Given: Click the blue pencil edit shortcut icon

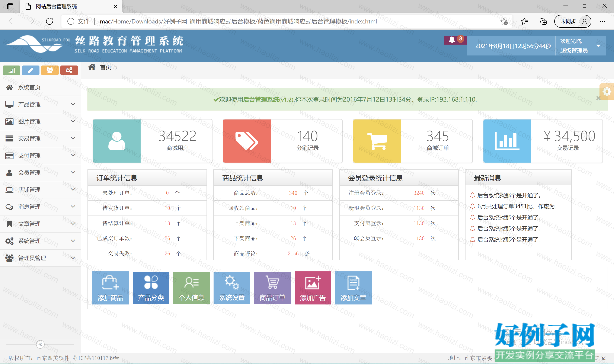Looking at the screenshot, I should tap(31, 70).
